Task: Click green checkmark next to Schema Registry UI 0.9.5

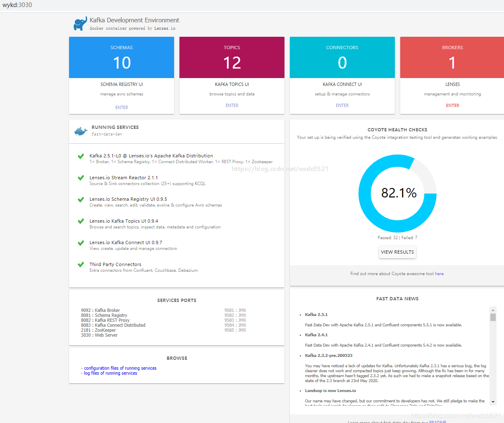Action: point(81,200)
